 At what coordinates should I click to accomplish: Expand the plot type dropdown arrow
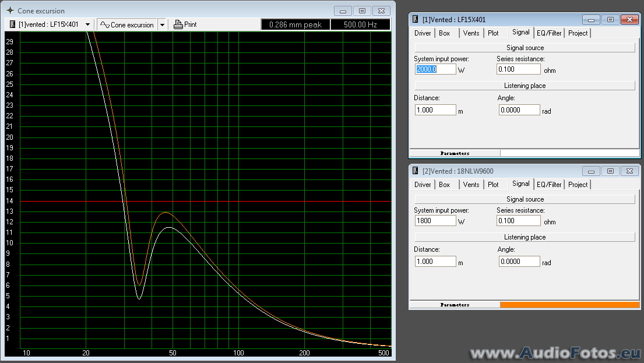point(162,24)
